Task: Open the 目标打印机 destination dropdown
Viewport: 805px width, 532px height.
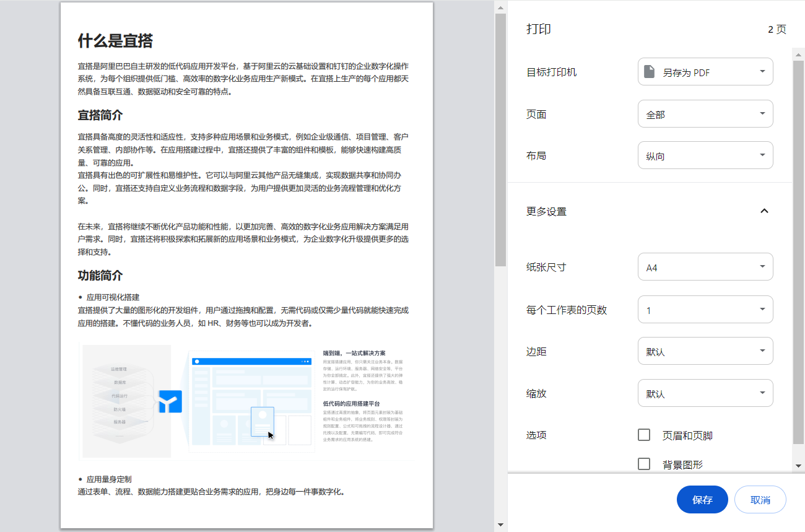Action: 705,72
